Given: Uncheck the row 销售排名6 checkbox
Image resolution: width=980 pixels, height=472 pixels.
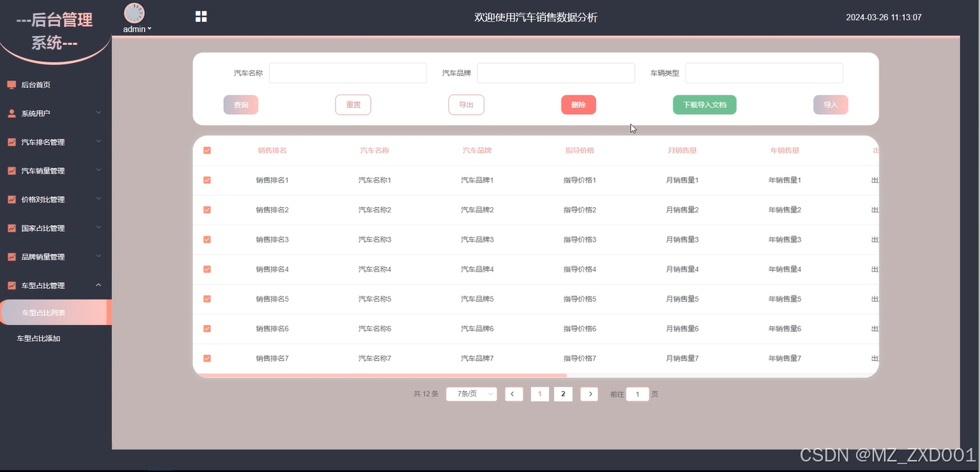Looking at the screenshot, I should pos(207,329).
